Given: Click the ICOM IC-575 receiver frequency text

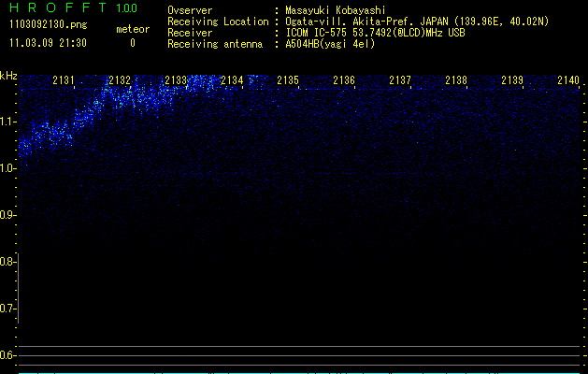Looking at the screenshot, I should [375, 33].
